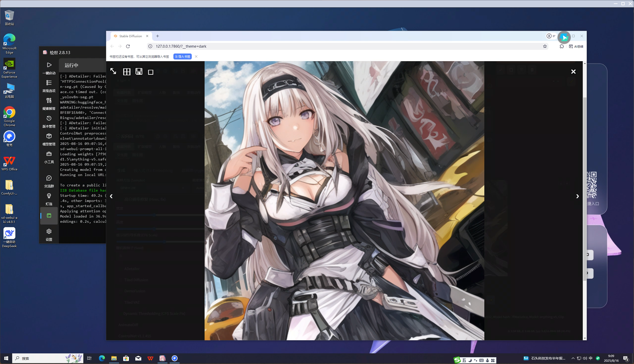The height and width of the screenshot is (364, 634).
Task: Open sd-webui-aki-v4.9.1 folder on desktop
Action: [x=9, y=213]
